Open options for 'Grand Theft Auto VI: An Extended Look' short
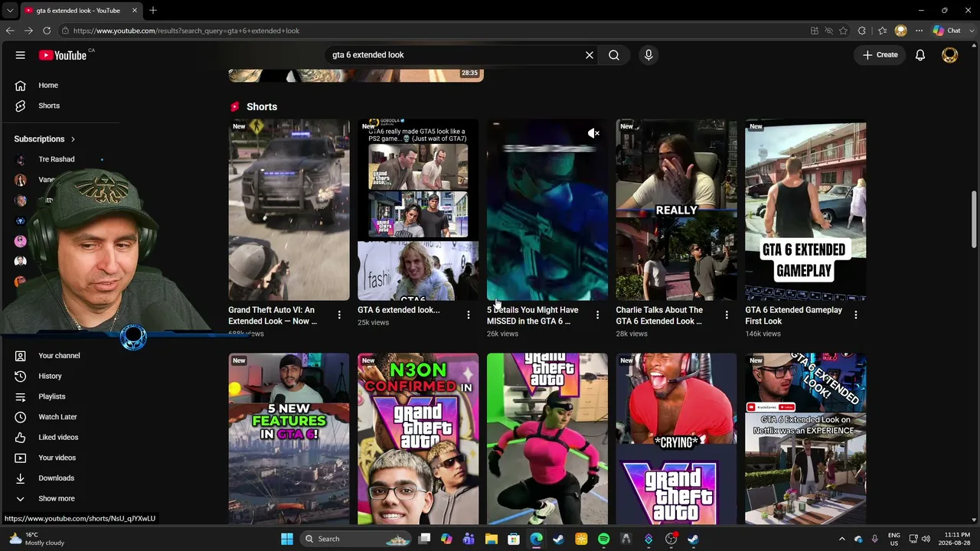 click(339, 315)
